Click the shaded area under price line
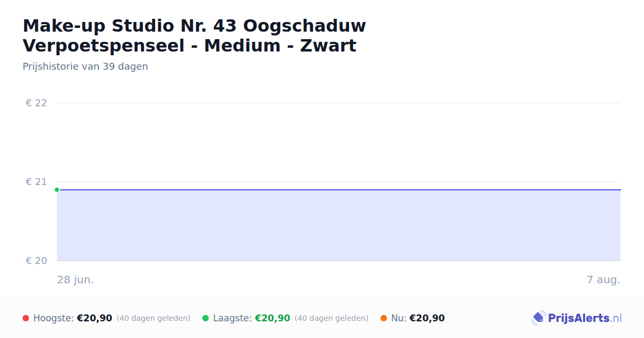 (339, 225)
